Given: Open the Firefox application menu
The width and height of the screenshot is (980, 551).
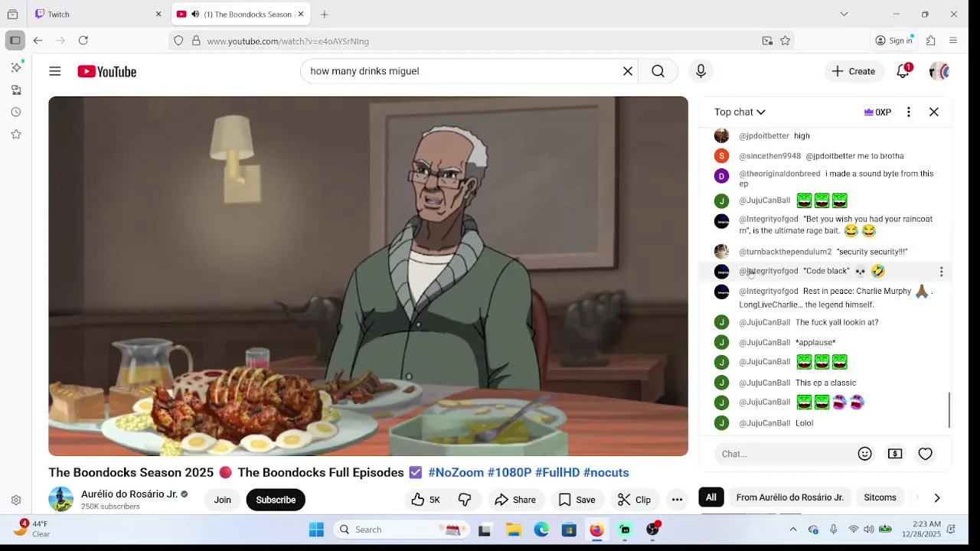Looking at the screenshot, I should [953, 41].
